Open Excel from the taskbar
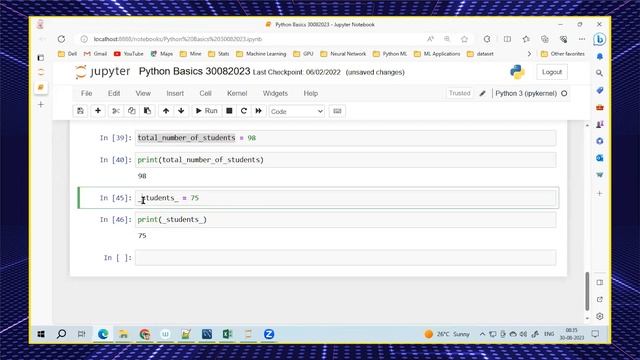The height and width of the screenshot is (360, 640). [x=227, y=334]
